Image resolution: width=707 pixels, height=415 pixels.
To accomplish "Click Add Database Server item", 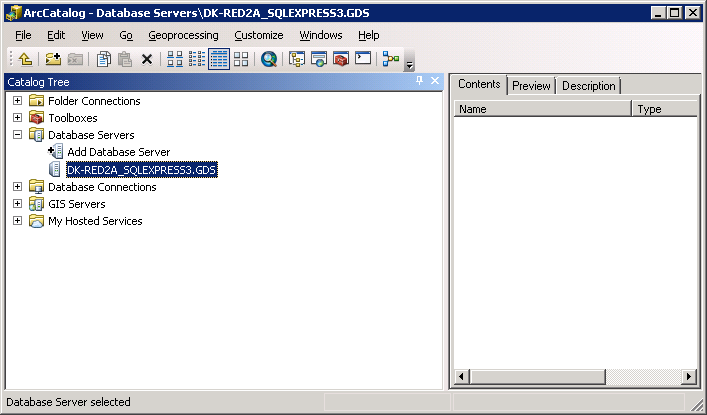I will pyautogui.click(x=119, y=152).
